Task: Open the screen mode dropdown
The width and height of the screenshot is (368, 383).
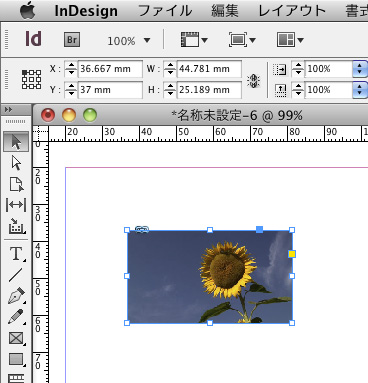Action: click(x=242, y=40)
